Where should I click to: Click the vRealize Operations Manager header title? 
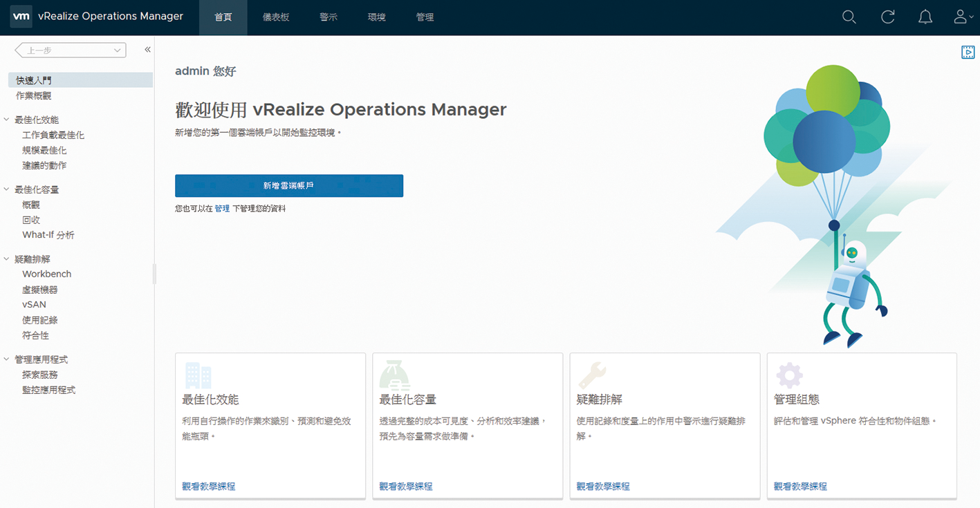tap(111, 17)
